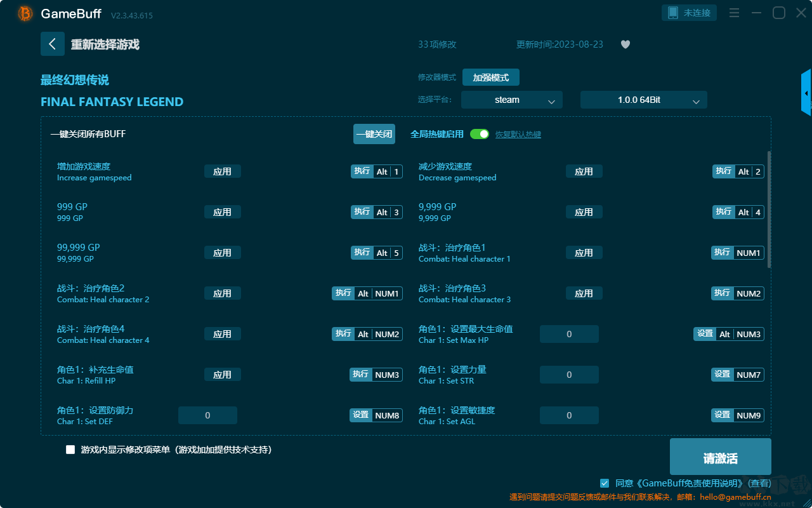Click the 执行 Alt 5 hotkey button
This screenshot has width=812, height=508.
377,253
